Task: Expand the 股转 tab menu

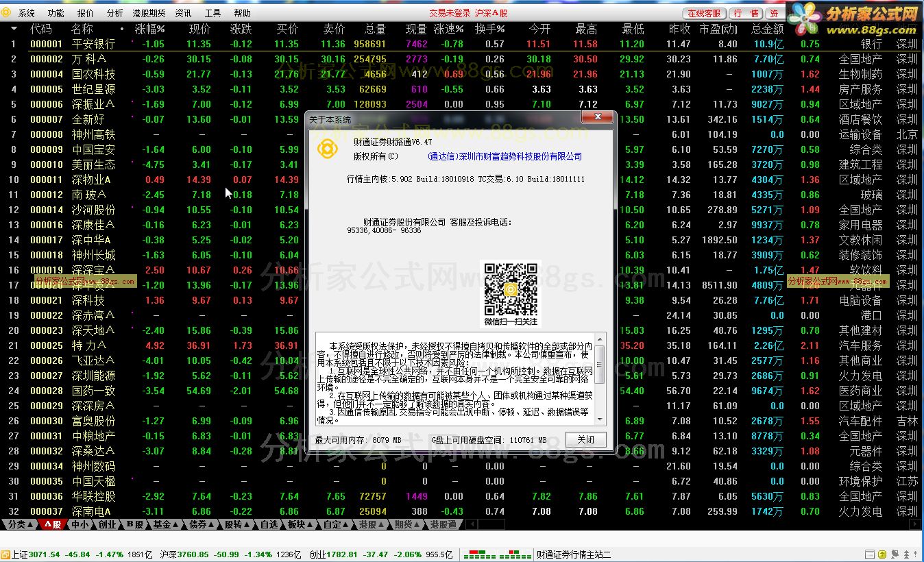Action: pos(238,524)
